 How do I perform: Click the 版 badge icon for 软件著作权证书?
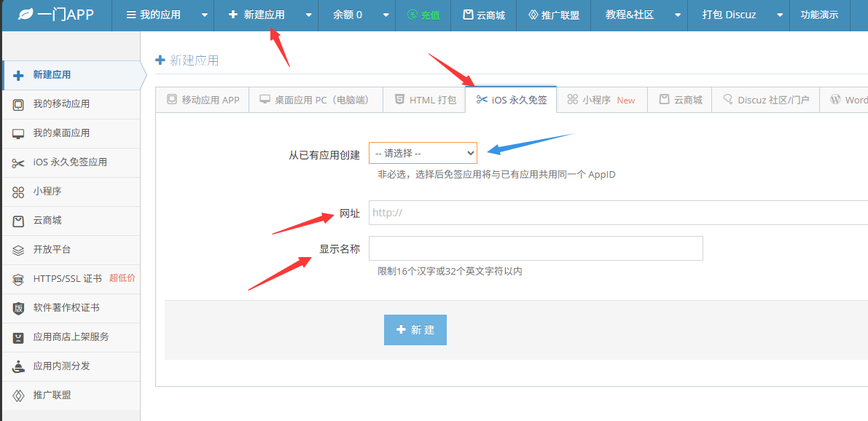coord(18,309)
